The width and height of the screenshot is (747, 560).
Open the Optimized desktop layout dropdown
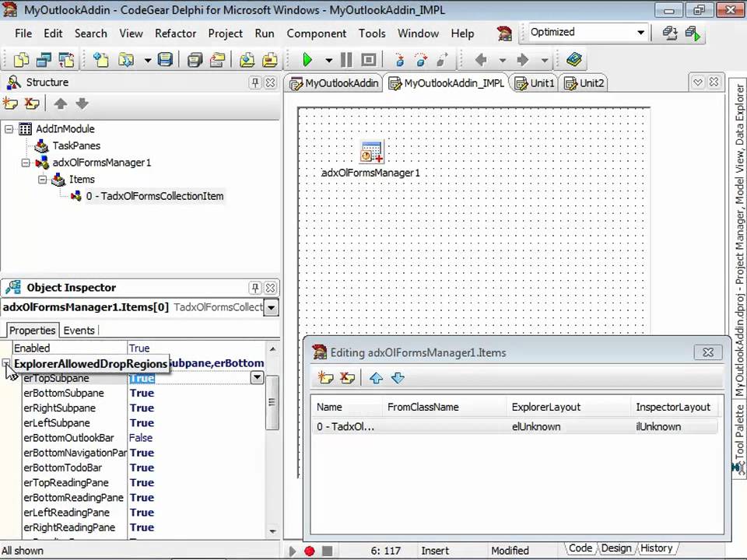(640, 33)
